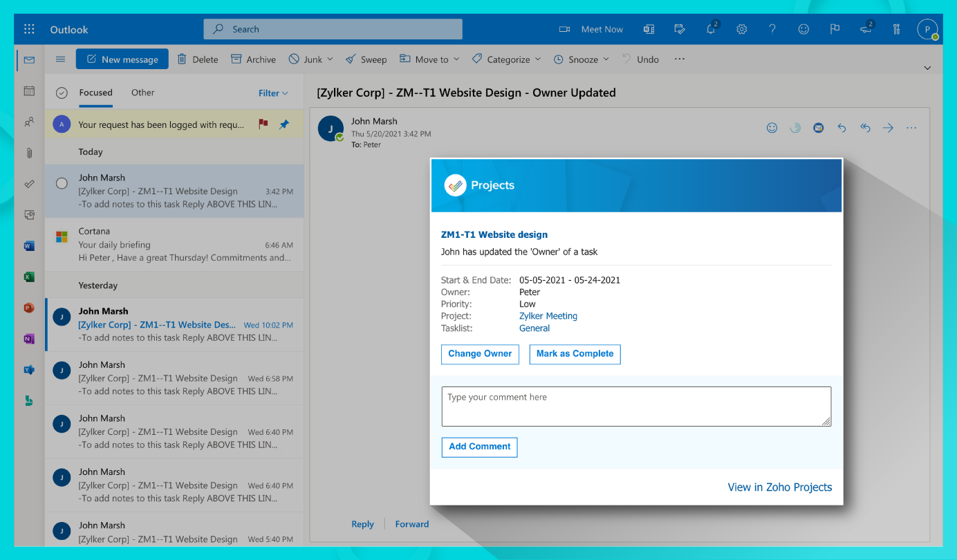Launch Word from the left rail
This screenshot has width=957, height=560.
[x=29, y=245]
